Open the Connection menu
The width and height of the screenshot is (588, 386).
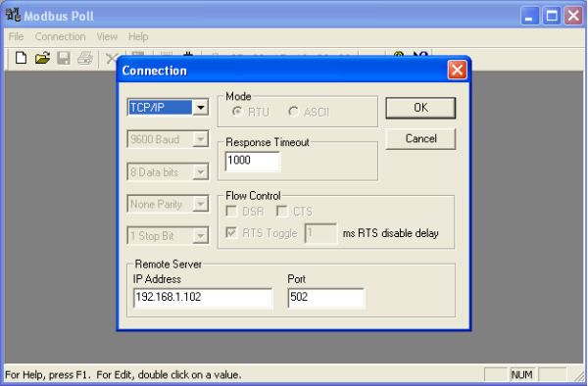pos(60,36)
